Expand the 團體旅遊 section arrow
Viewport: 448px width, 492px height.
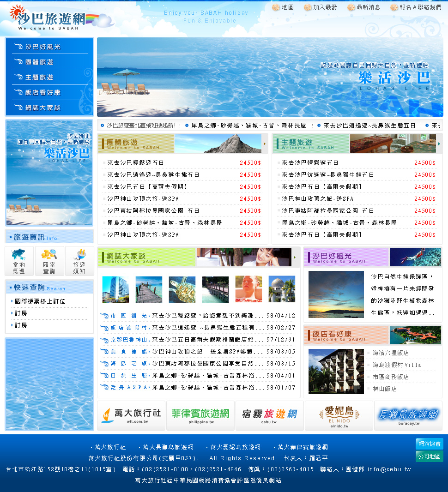(265, 144)
